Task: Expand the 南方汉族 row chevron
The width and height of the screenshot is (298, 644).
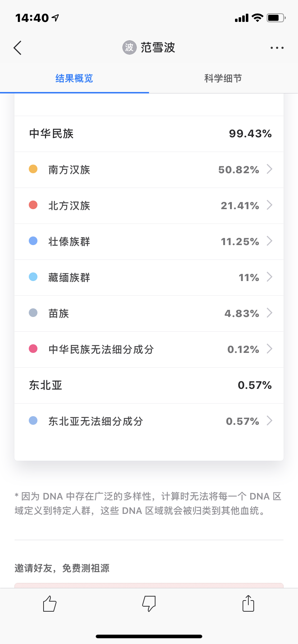Action: click(269, 169)
